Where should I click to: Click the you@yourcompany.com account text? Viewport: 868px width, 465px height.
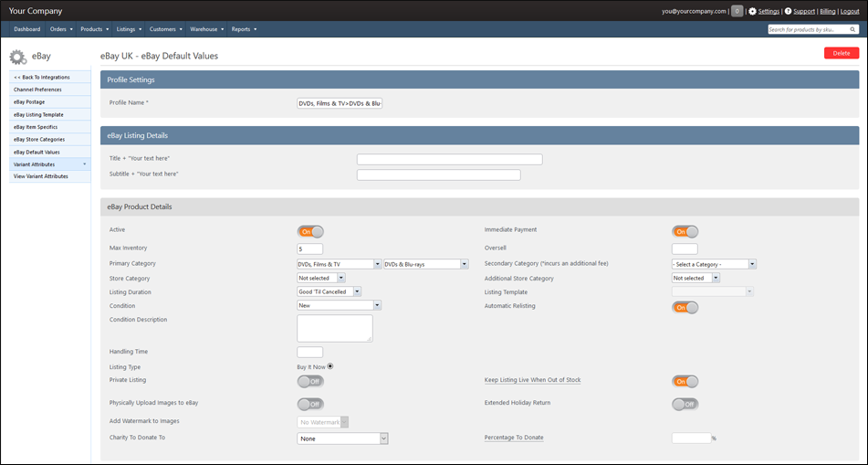(x=694, y=11)
